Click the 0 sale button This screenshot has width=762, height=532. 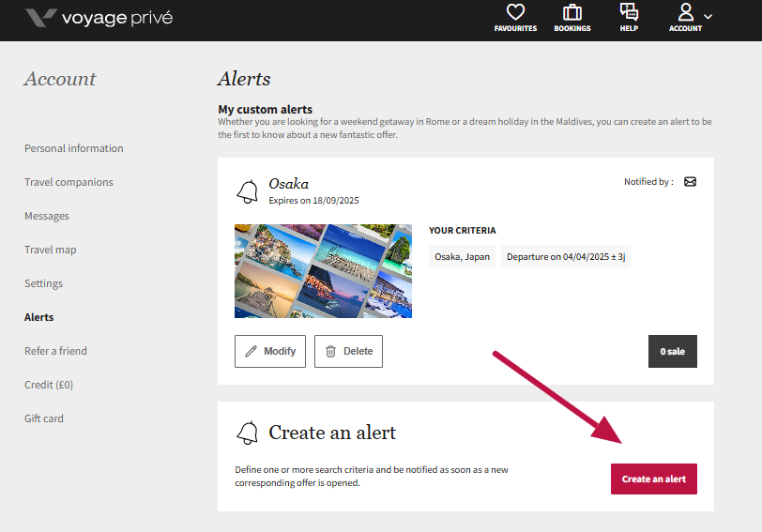click(673, 351)
